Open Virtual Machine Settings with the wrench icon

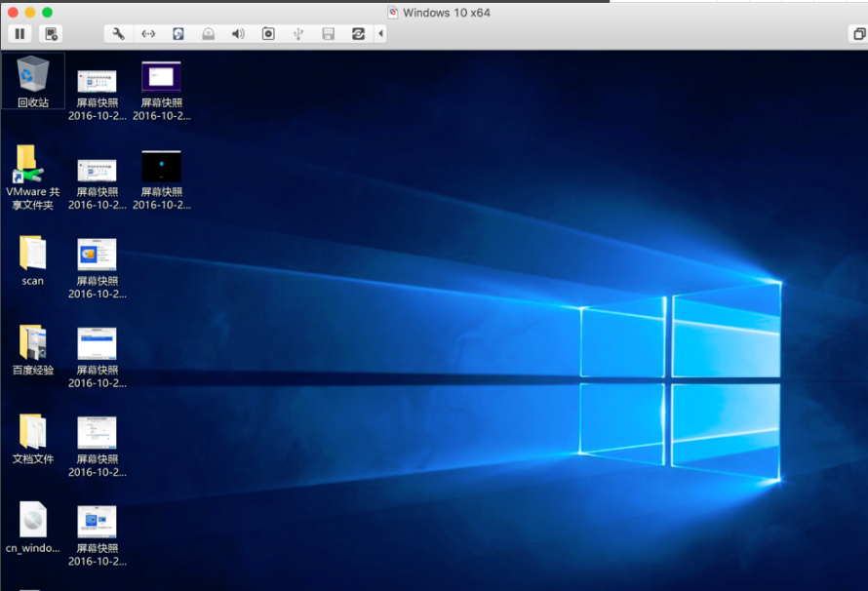tap(117, 33)
